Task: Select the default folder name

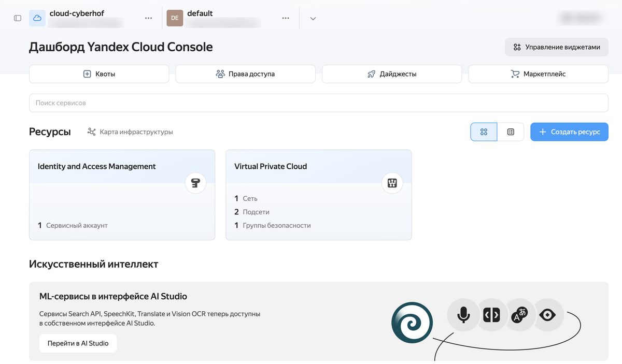Action: pyautogui.click(x=200, y=13)
